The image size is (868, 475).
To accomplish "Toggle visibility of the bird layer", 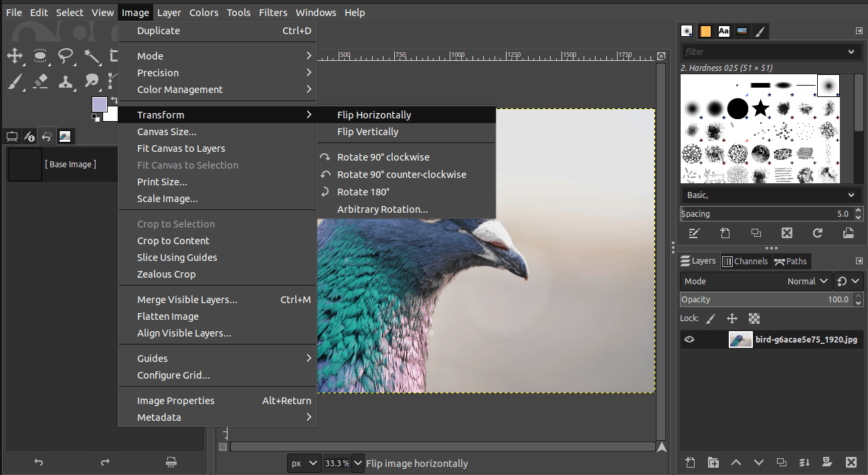I will pyautogui.click(x=690, y=339).
